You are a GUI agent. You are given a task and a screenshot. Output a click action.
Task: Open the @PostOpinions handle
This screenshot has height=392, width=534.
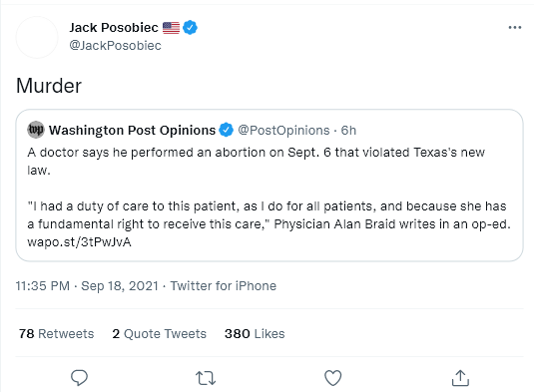(283, 130)
